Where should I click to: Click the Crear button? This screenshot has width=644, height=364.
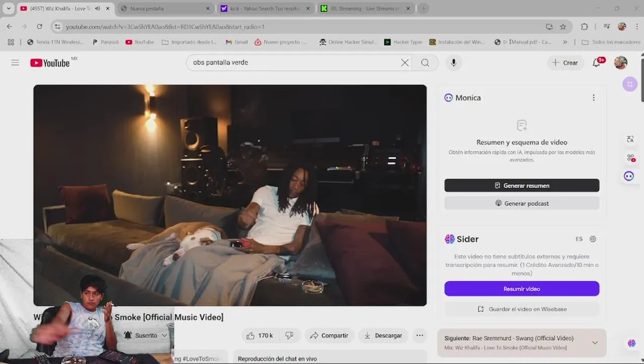click(565, 63)
